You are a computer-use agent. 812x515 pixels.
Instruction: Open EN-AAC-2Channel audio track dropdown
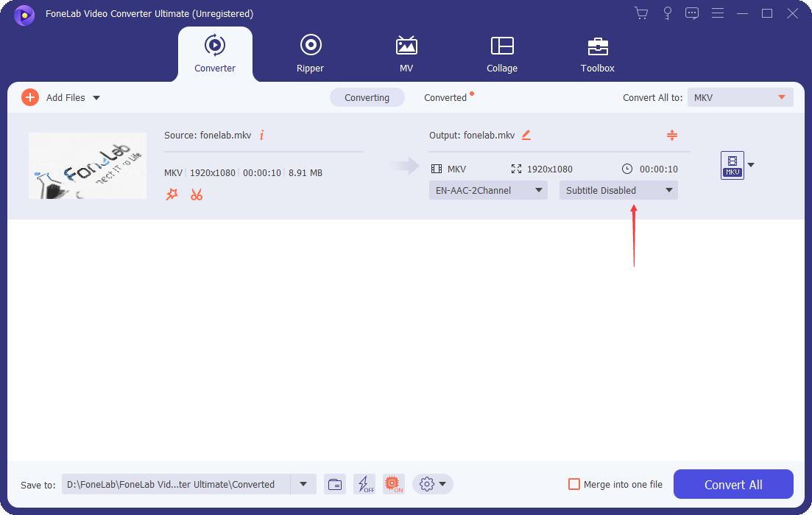coord(488,190)
